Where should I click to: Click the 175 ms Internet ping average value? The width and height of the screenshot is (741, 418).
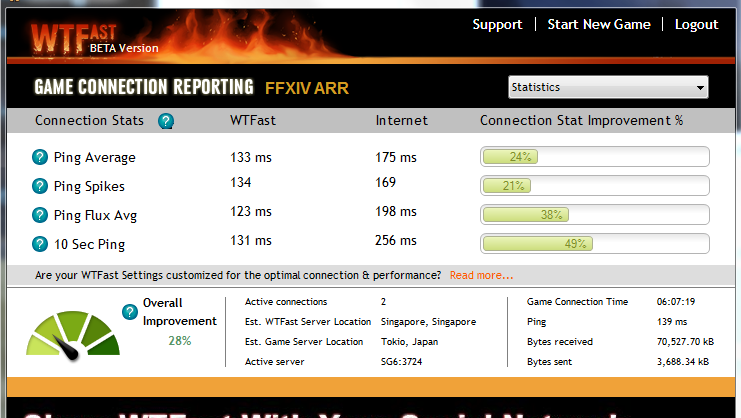click(x=396, y=157)
